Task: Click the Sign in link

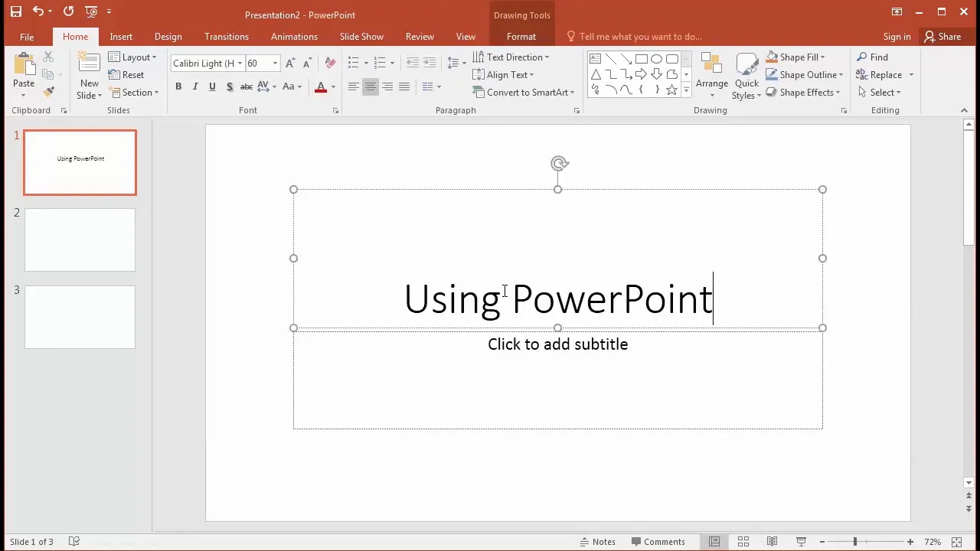Action: 897,37
